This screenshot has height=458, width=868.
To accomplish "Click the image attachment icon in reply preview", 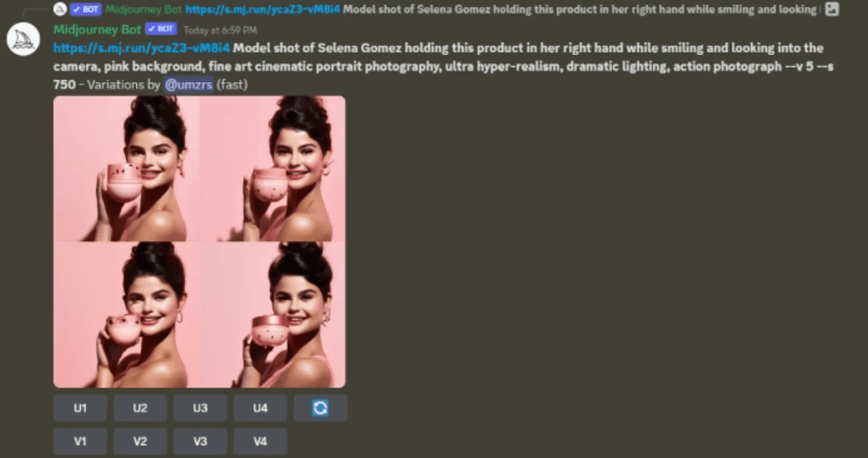I will [x=832, y=9].
